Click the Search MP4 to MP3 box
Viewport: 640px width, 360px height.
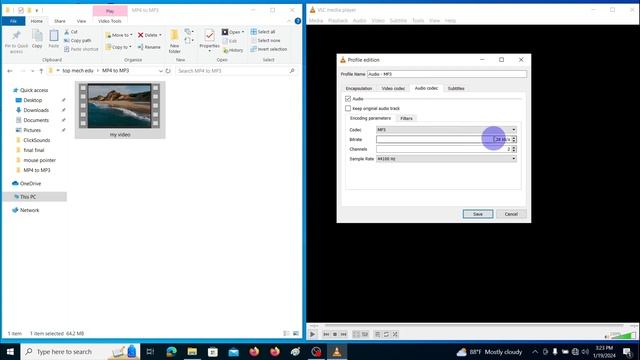pos(236,71)
